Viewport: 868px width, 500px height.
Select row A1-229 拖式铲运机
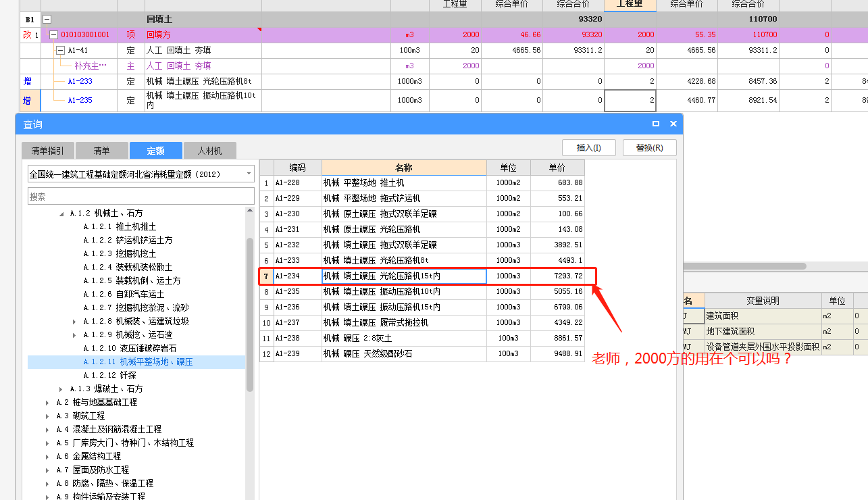click(x=422, y=198)
